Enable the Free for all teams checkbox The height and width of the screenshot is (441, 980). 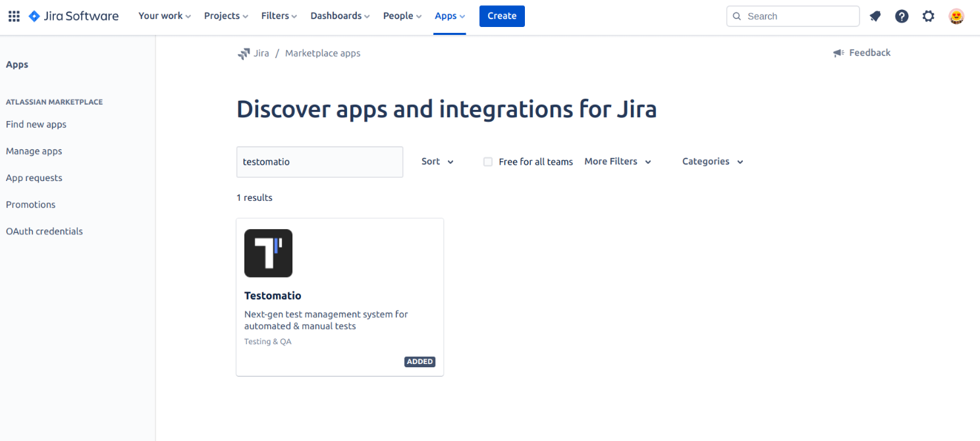(488, 162)
